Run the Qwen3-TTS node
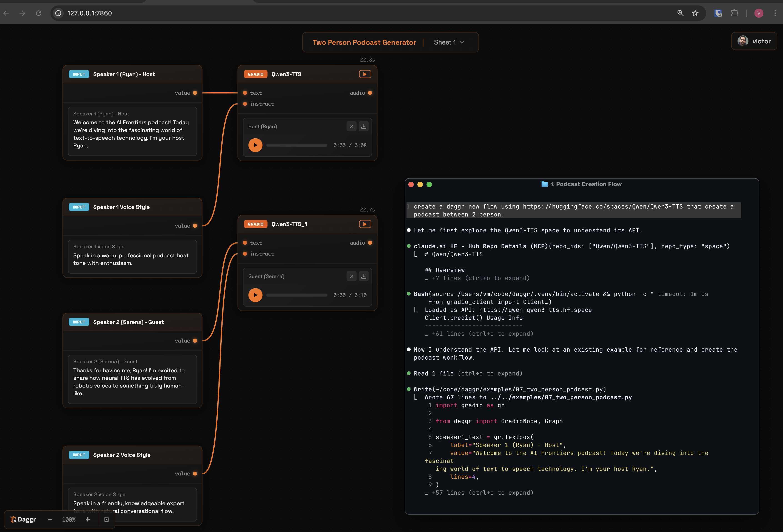Viewport: 783px width, 532px height. 365,74
